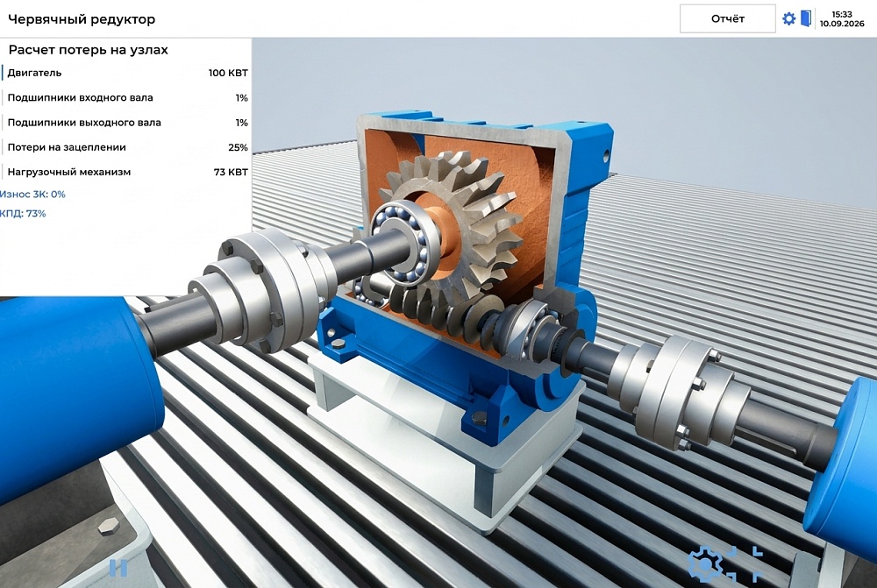Open the Отчёт report button
Image resolution: width=877 pixels, height=588 pixels.
coord(727,19)
